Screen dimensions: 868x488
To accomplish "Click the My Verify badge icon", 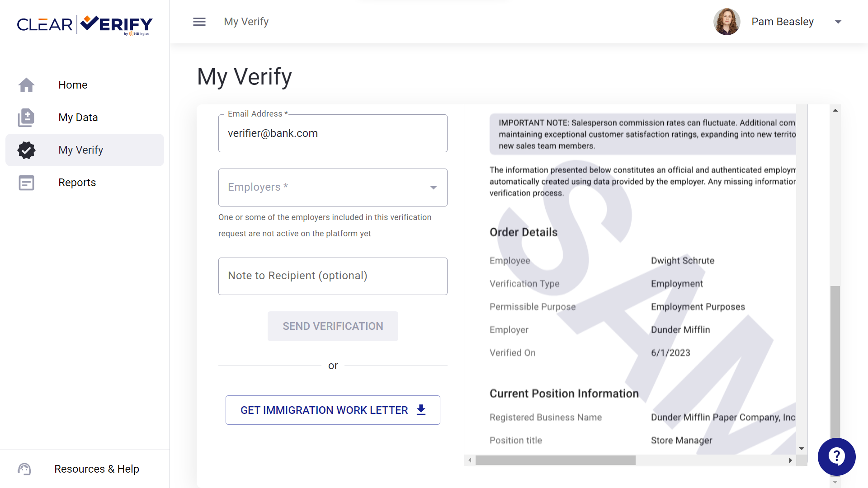I will click(x=26, y=150).
